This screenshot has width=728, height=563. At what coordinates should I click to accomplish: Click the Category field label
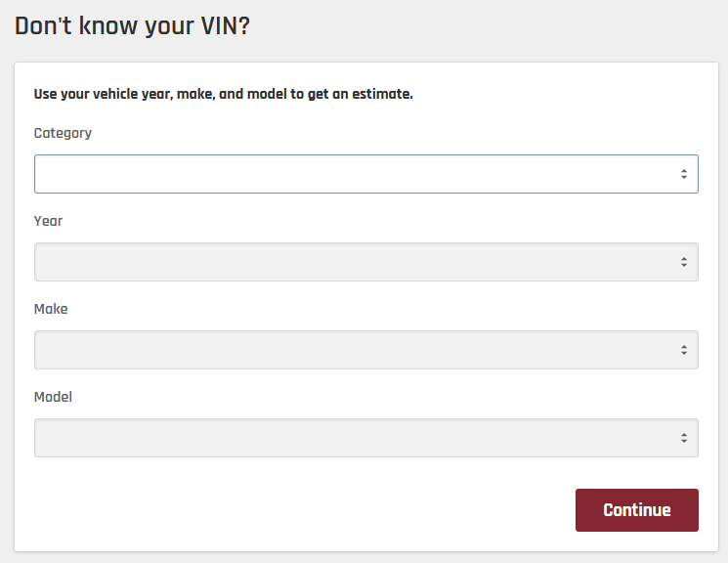[x=63, y=133]
